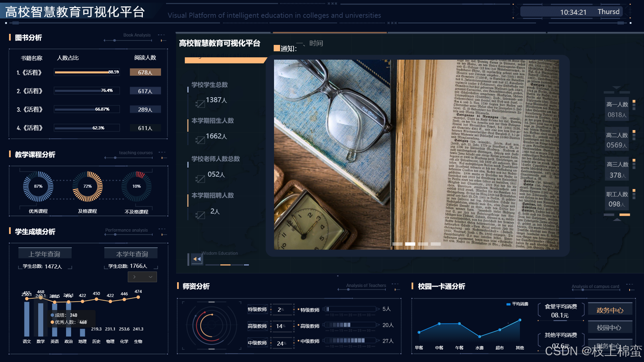The height and width of the screenshot is (362, 644).
Task: Switch to 上学年查询 tab
Action: click(x=45, y=254)
